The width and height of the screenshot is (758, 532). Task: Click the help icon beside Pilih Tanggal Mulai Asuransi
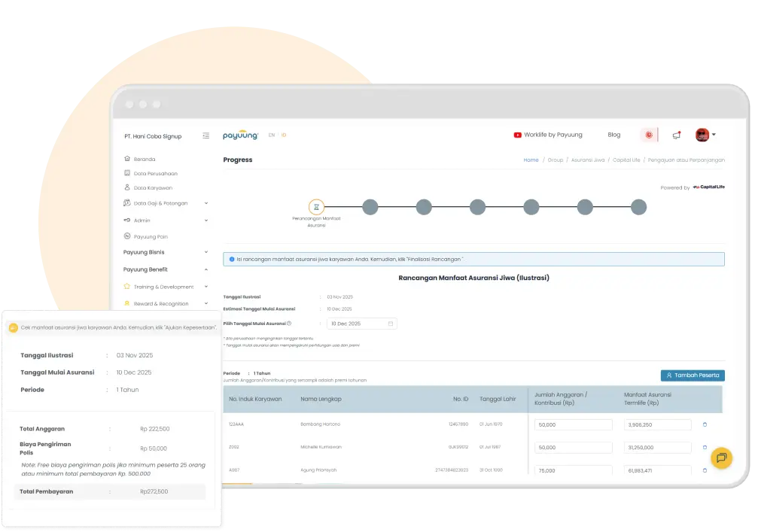(x=289, y=324)
